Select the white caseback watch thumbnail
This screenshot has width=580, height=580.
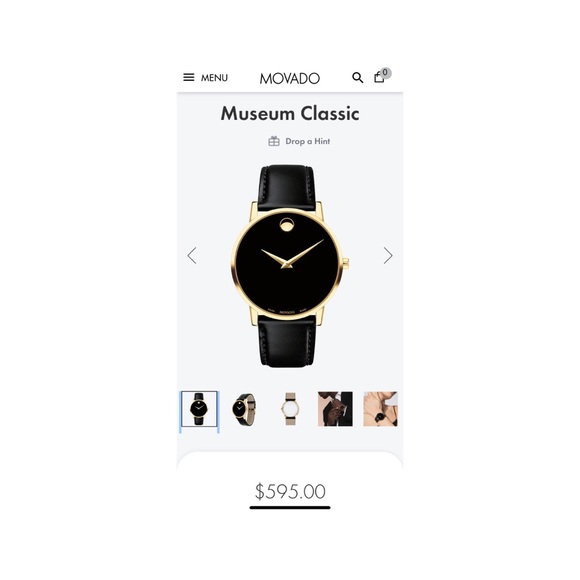click(290, 409)
